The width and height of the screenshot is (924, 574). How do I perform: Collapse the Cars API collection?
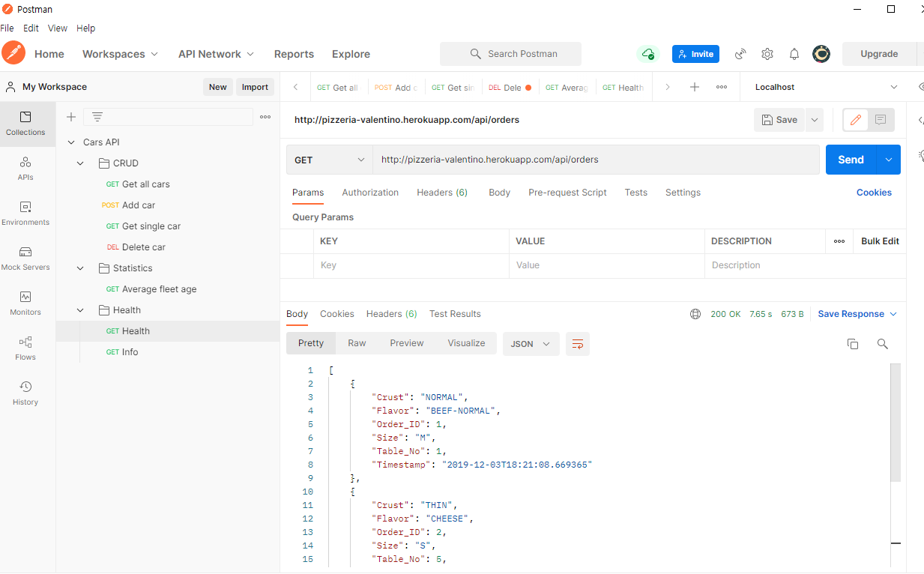(x=71, y=142)
